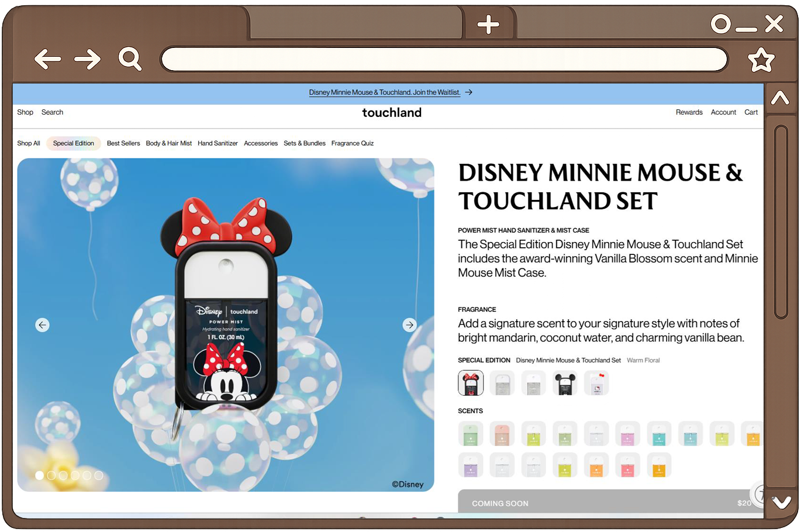Viewport: 801px width, 532px height.
Task: Choose the pink scent swatch
Action: (627, 434)
